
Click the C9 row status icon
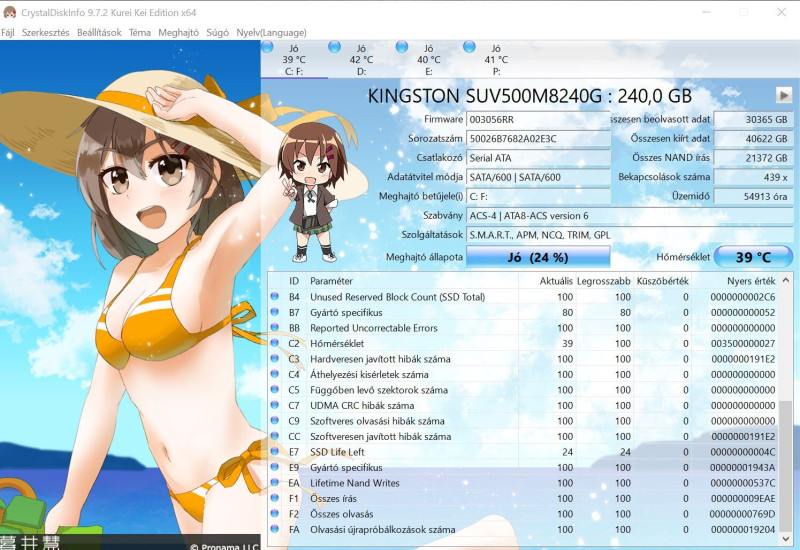(274, 420)
